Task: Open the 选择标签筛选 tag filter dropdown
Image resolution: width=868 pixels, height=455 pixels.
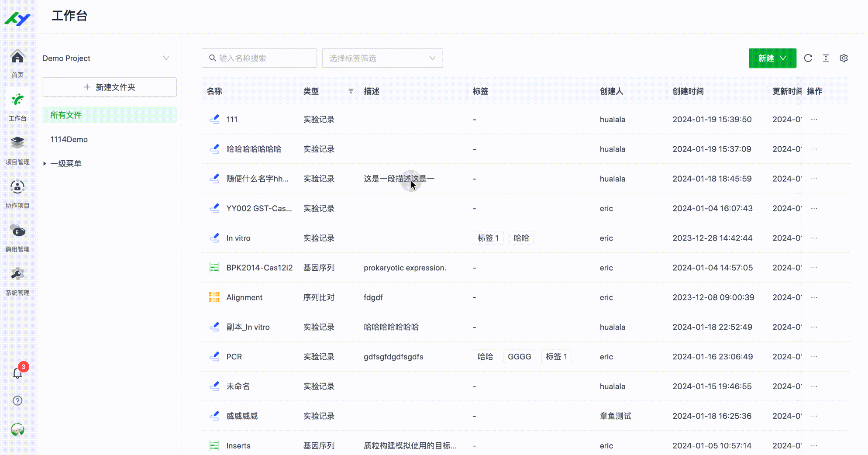Action: coord(382,58)
